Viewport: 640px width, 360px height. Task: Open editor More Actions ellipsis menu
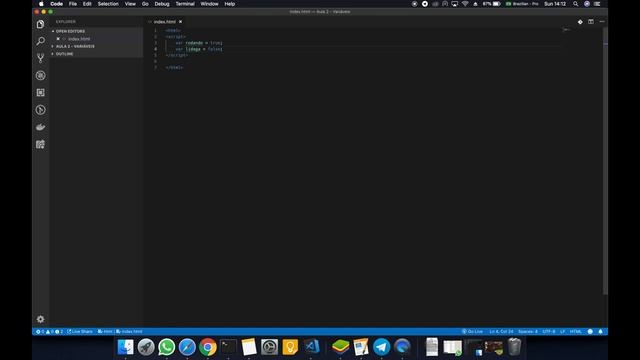[x=602, y=22]
